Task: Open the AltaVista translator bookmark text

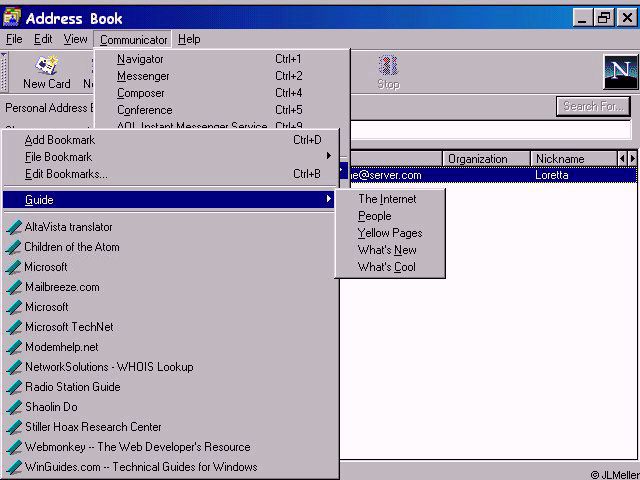Action: 69,227
